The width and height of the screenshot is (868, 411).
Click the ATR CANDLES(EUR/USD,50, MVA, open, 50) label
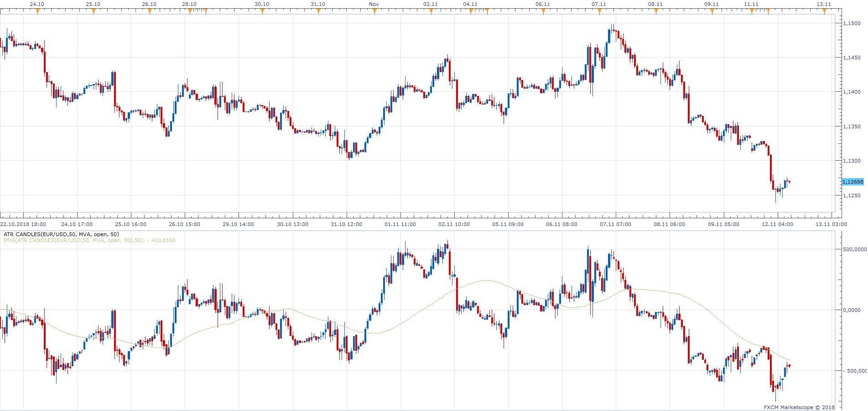pyautogui.click(x=61, y=234)
